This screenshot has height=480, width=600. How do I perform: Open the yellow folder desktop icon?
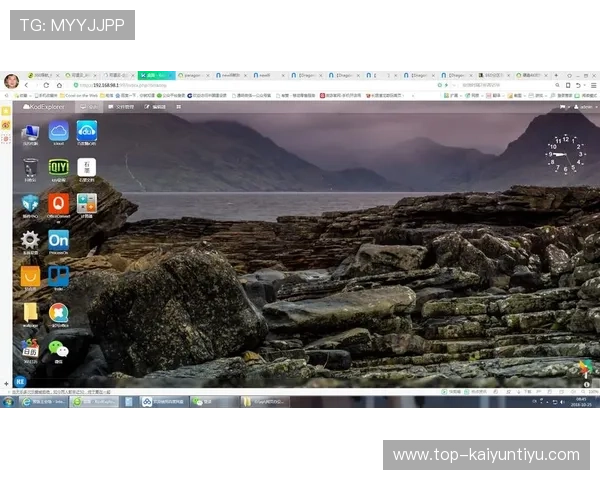pos(30,313)
